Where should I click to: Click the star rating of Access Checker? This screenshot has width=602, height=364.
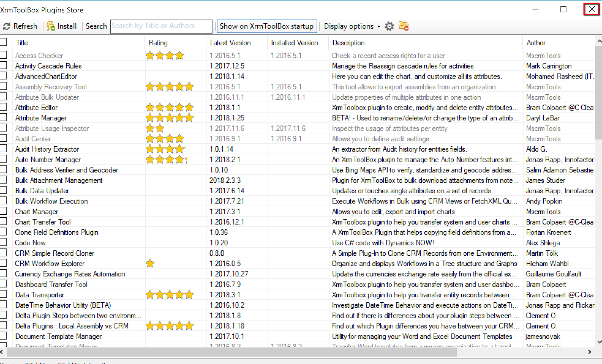coord(165,56)
